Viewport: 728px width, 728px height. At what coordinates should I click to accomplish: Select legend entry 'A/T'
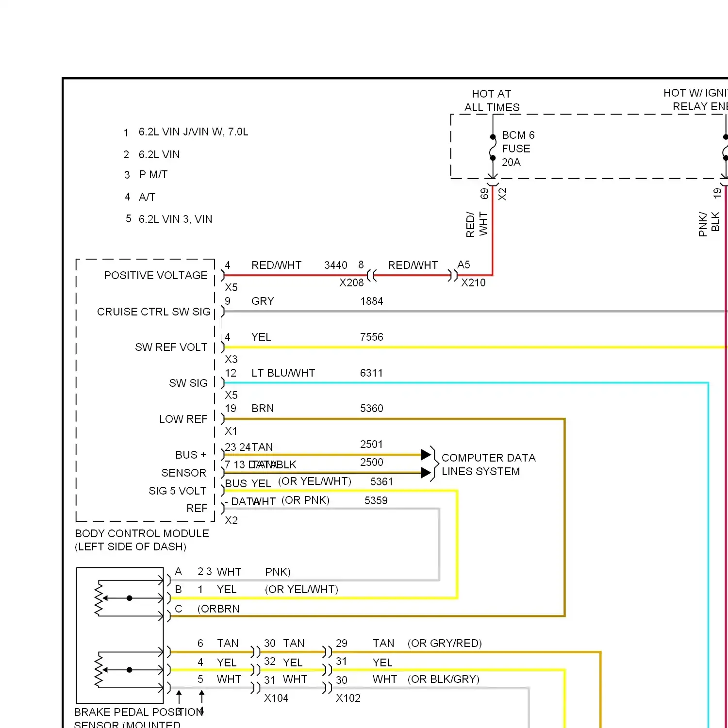pyautogui.click(x=147, y=197)
